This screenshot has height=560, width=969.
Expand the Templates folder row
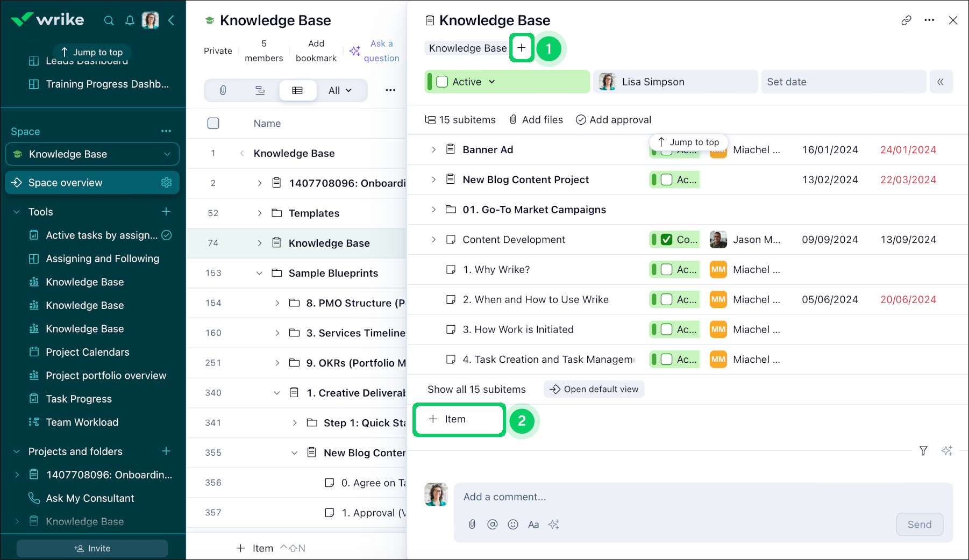(x=260, y=213)
